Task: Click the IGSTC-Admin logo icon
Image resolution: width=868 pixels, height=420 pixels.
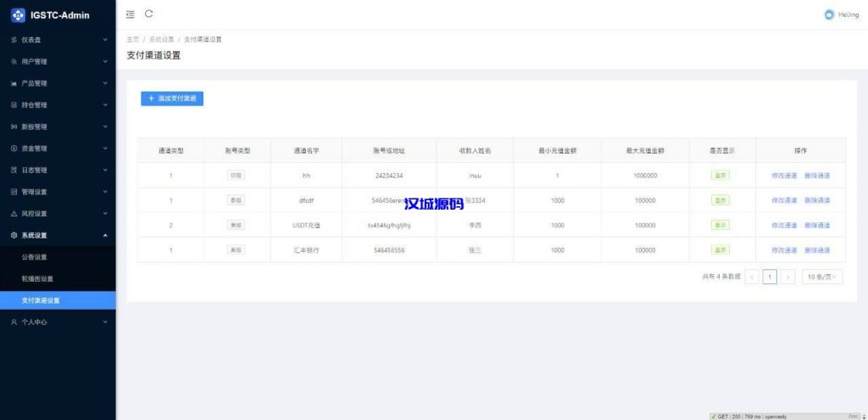Action: (19, 15)
